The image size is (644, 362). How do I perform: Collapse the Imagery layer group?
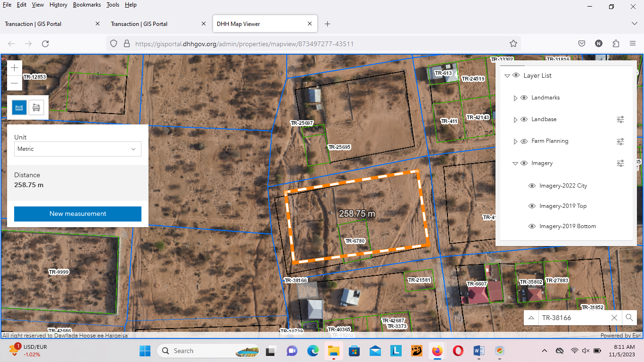coord(515,164)
